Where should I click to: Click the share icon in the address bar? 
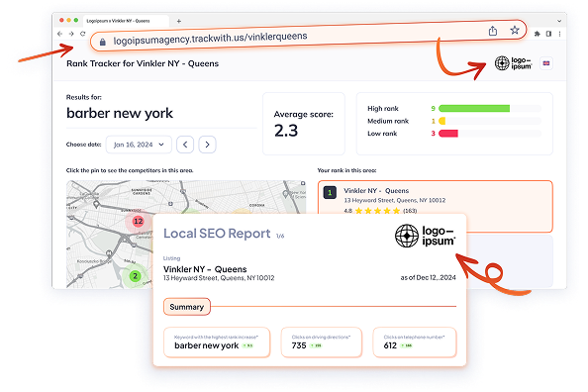(493, 31)
